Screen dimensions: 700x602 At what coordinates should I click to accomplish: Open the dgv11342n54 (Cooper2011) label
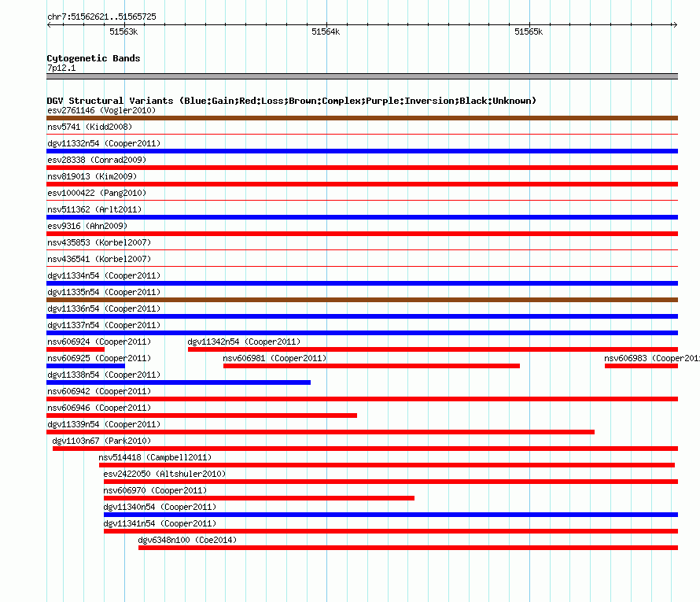point(244,342)
